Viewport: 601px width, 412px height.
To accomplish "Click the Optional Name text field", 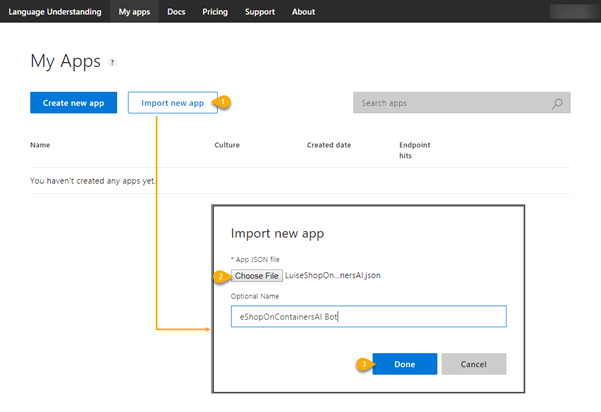I will pyautogui.click(x=368, y=317).
